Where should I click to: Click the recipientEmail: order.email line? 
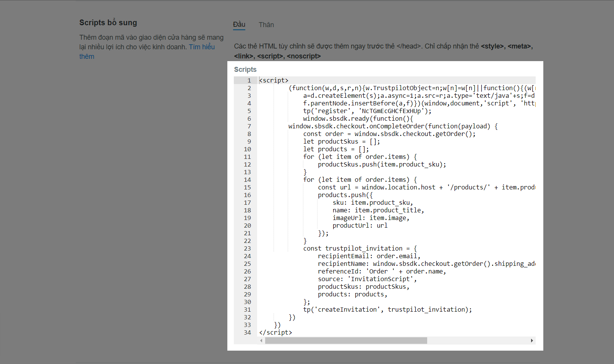369,256
